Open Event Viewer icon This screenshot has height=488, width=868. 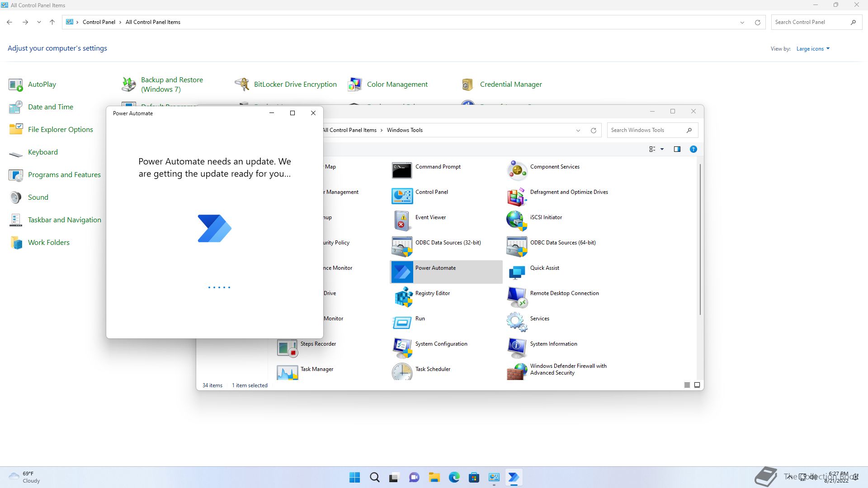[x=401, y=221]
